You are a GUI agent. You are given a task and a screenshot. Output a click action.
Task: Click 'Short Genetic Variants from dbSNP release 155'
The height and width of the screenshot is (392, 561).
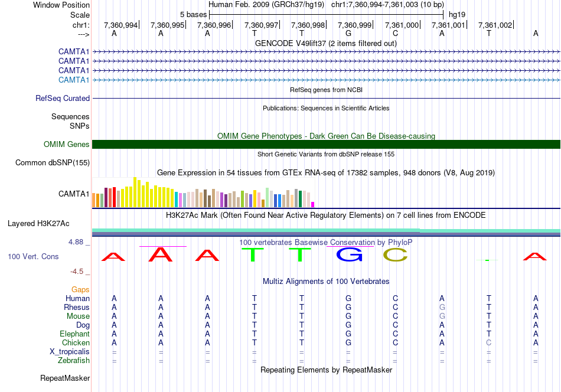click(326, 154)
